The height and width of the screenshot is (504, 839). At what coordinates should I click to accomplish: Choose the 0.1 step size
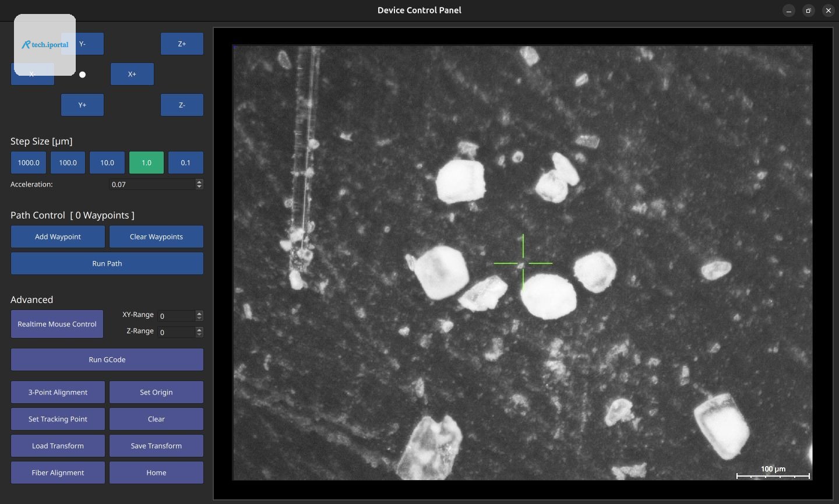[x=186, y=163]
